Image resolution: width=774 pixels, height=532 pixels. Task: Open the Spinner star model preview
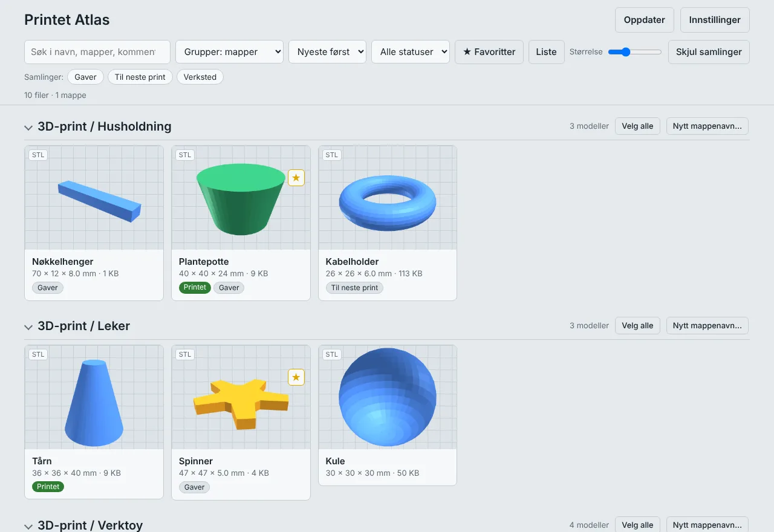point(241,397)
